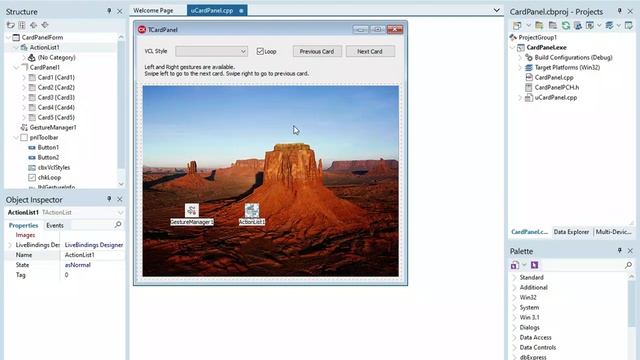Open dropdown arrow in Palette toolbar
This screenshot has width=640, height=360.
(x=524, y=265)
